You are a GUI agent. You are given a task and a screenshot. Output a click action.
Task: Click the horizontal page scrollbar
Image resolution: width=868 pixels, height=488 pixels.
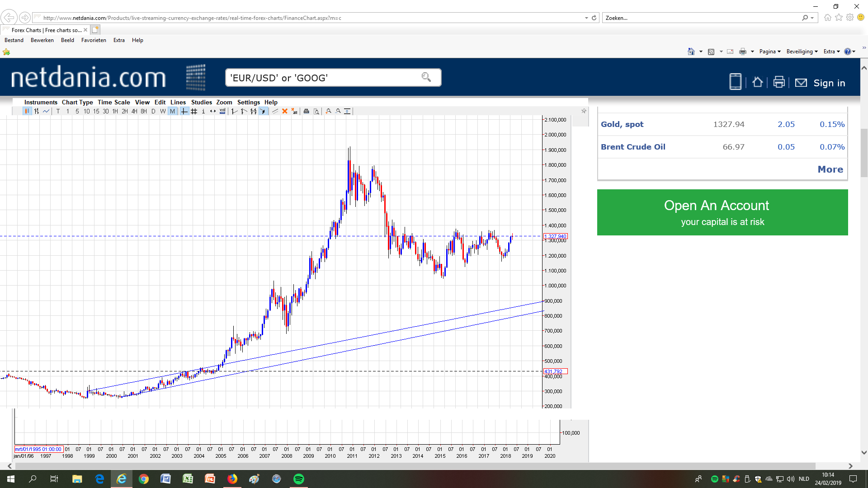click(x=407, y=466)
